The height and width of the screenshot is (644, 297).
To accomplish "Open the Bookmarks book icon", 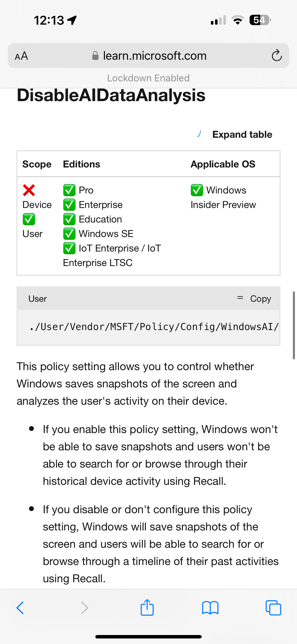I will [210, 608].
